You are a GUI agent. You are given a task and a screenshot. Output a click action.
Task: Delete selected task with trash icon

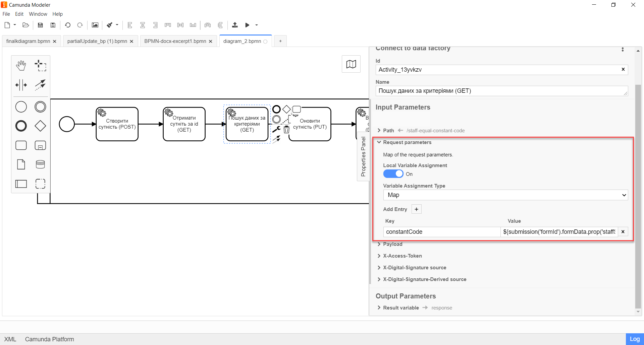286,130
